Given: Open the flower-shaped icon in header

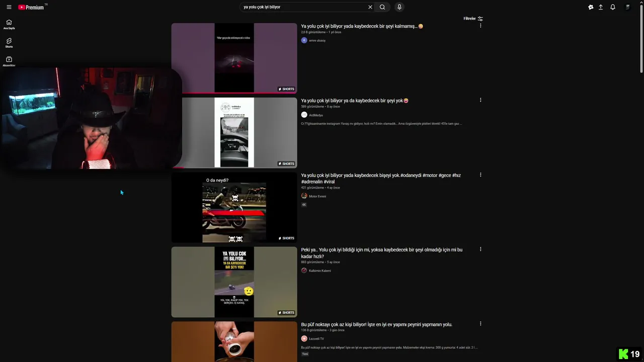Looking at the screenshot, I should point(591,7).
